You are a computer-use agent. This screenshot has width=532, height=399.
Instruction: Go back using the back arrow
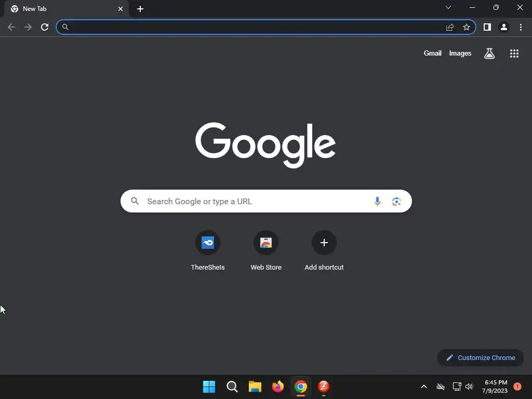point(11,27)
